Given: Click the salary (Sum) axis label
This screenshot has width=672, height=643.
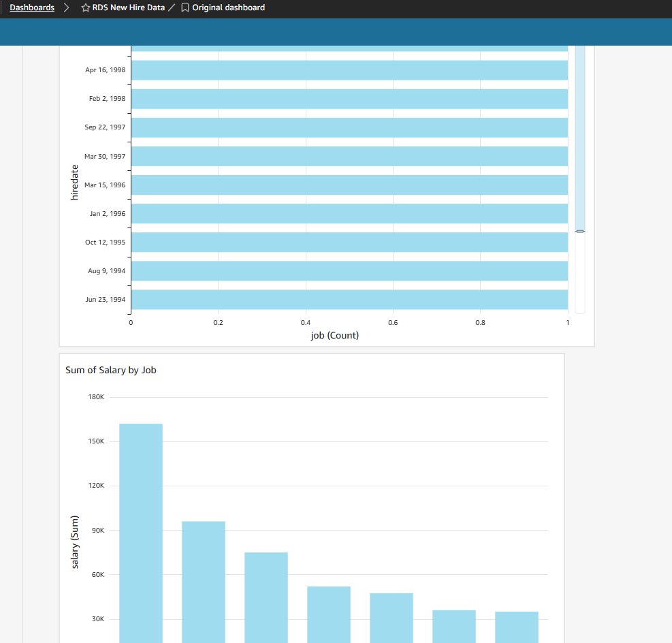Looking at the screenshot, I should [x=75, y=545].
